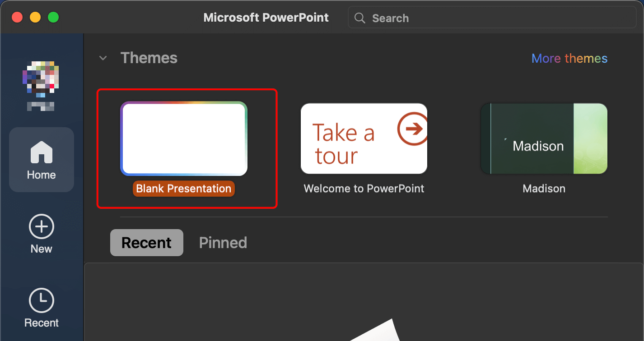Click into the Search field
Image resolution: width=644 pixels, height=341 pixels.
point(492,18)
